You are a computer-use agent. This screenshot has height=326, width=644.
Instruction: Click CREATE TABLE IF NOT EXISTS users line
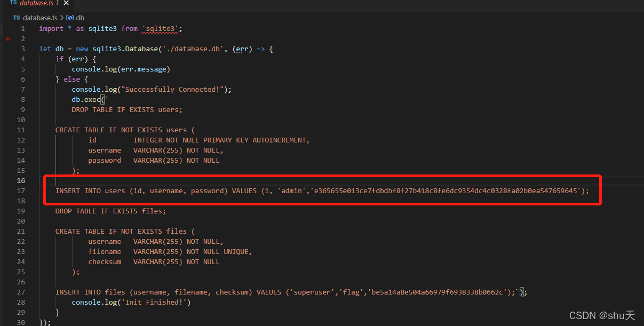(125, 130)
